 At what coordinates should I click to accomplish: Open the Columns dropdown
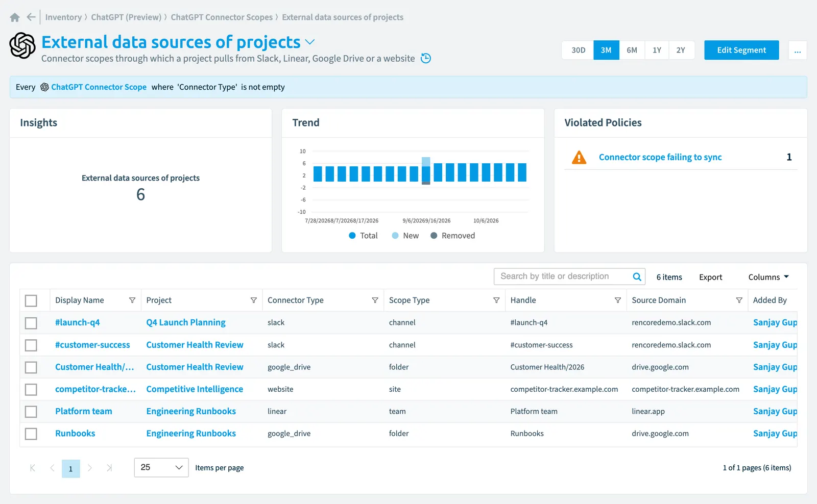click(x=768, y=277)
